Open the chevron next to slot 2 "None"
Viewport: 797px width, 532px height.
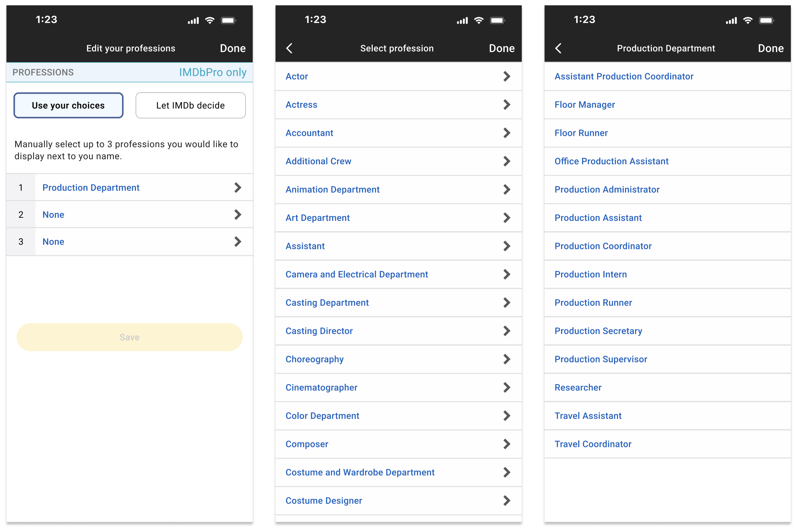pos(238,214)
